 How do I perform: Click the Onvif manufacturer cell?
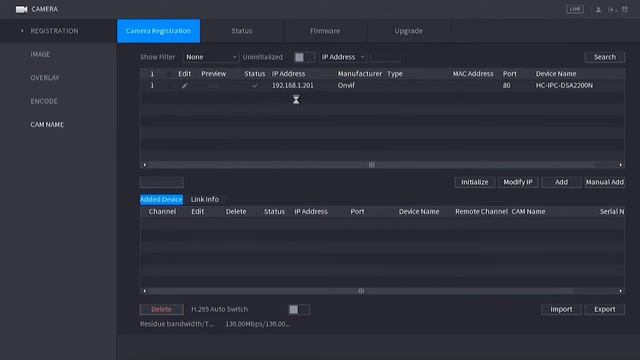pyautogui.click(x=346, y=86)
